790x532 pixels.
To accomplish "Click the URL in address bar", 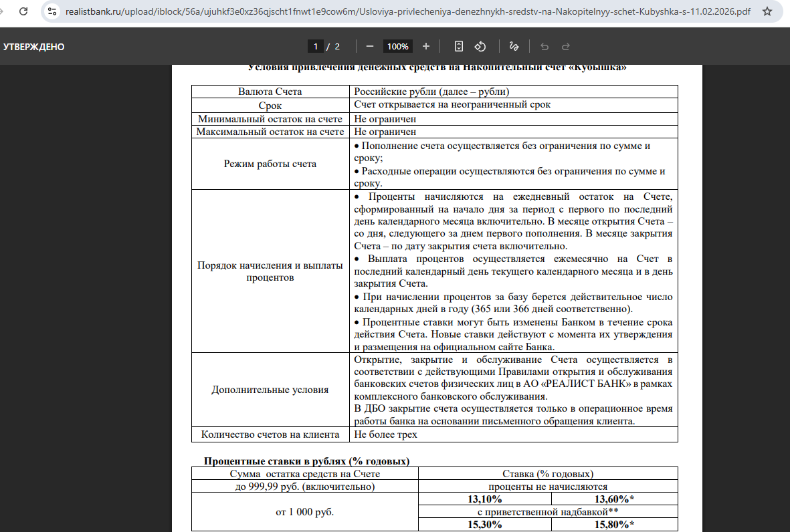I will (x=408, y=12).
